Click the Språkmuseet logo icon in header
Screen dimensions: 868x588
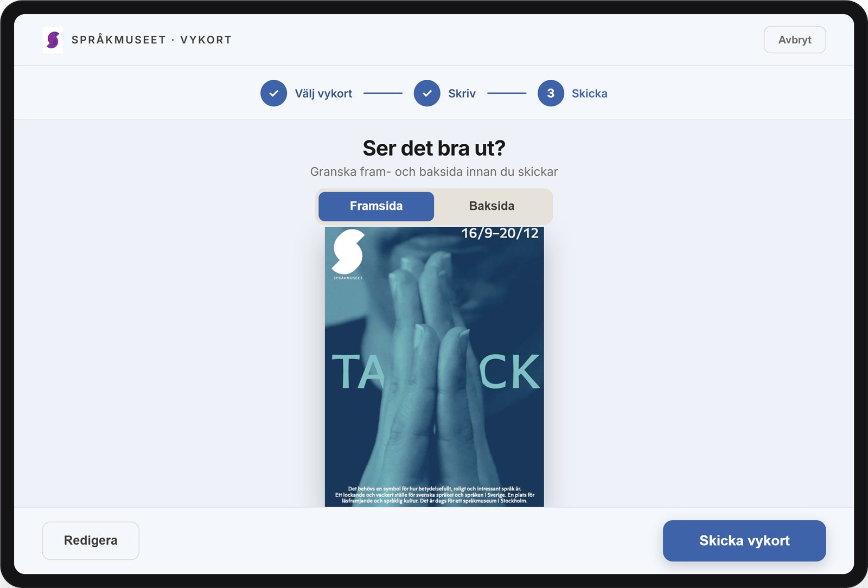(x=53, y=40)
